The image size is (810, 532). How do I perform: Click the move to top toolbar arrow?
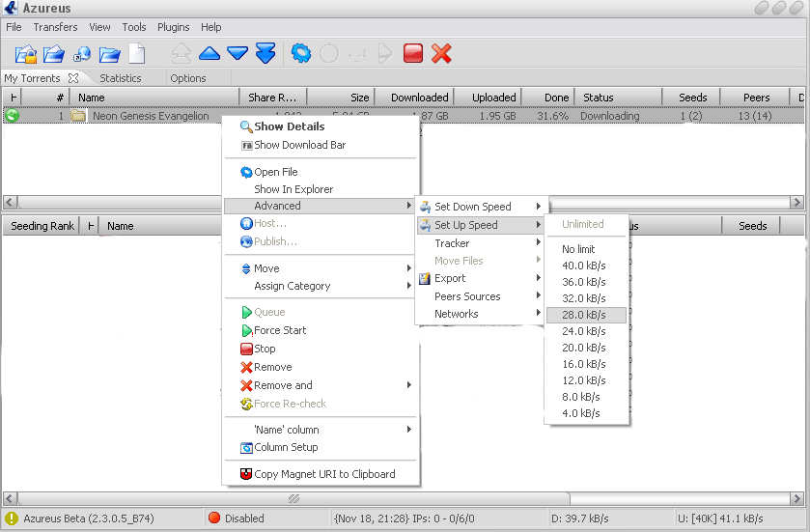tap(182, 53)
